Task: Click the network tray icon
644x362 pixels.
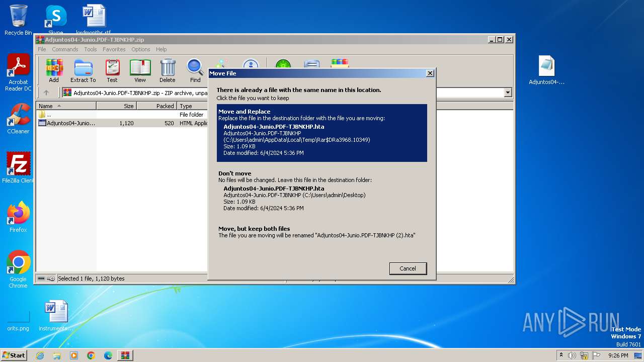Action: point(584,355)
